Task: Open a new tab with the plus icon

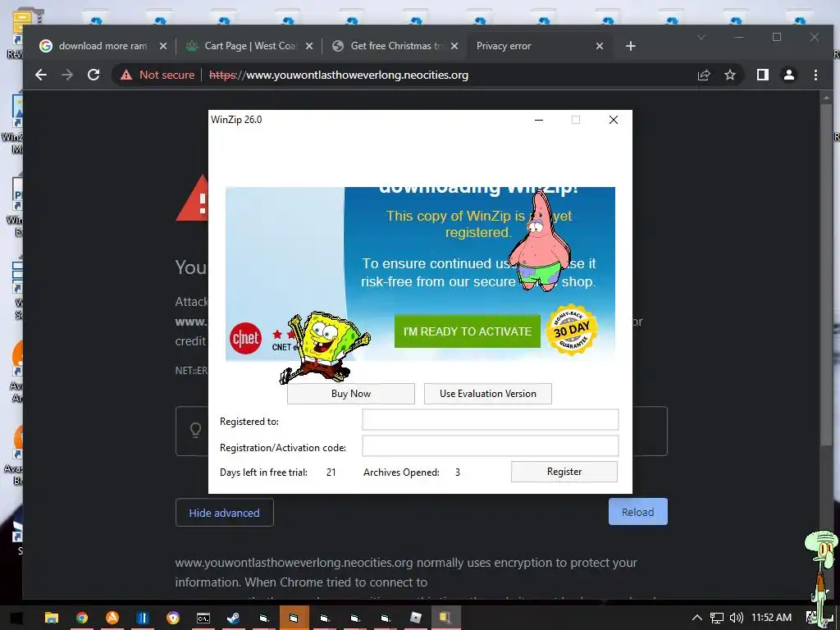Action: 631,46
